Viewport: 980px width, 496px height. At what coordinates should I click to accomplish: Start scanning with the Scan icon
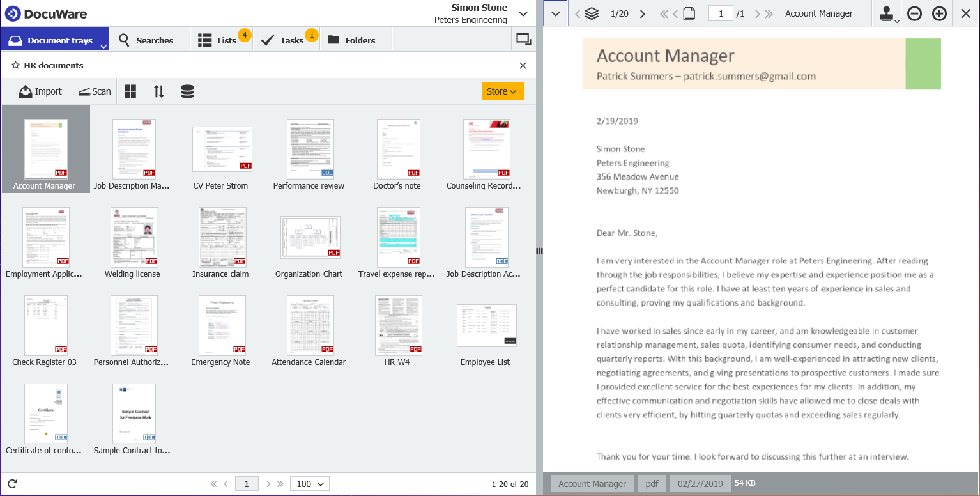(x=94, y=91)
